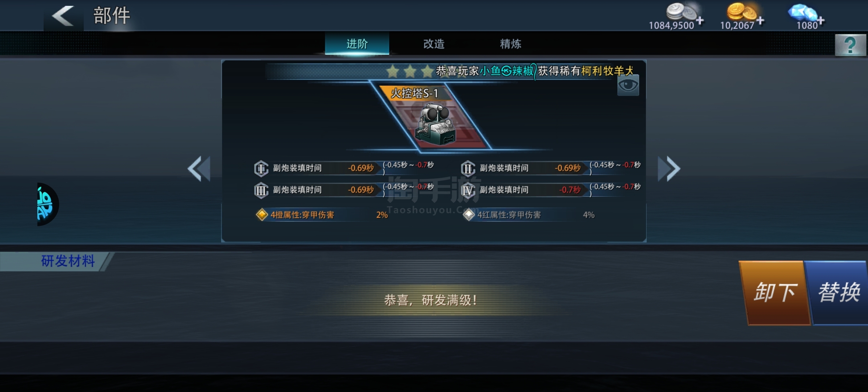
Task: Add more silver coins with plus icon
Action: coord(700,21)
